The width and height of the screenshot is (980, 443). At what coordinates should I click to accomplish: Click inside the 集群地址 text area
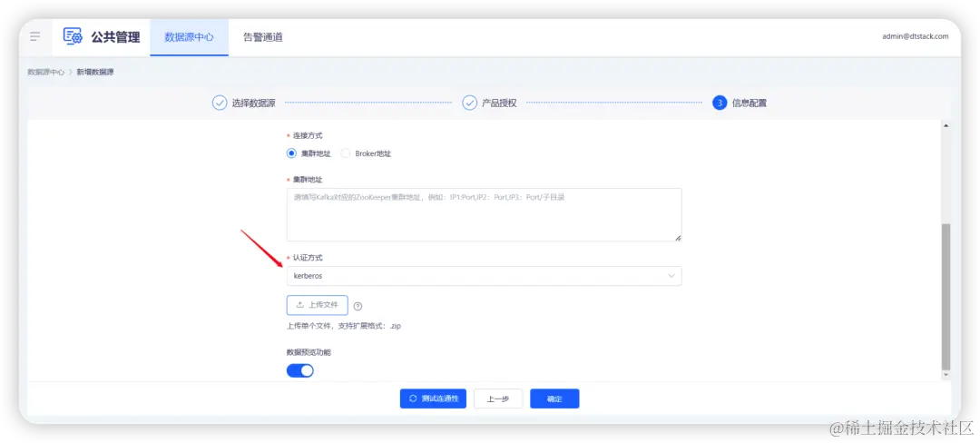[x=484, y=214]
